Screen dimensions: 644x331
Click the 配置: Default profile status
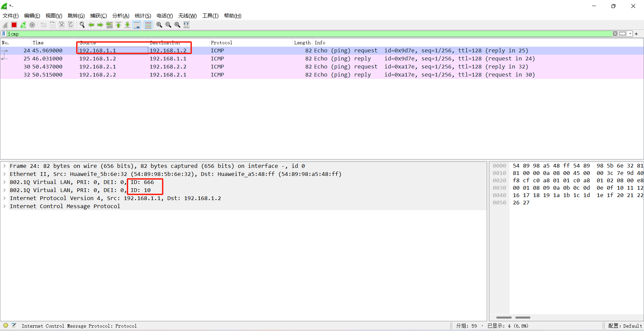click(625, 326)
